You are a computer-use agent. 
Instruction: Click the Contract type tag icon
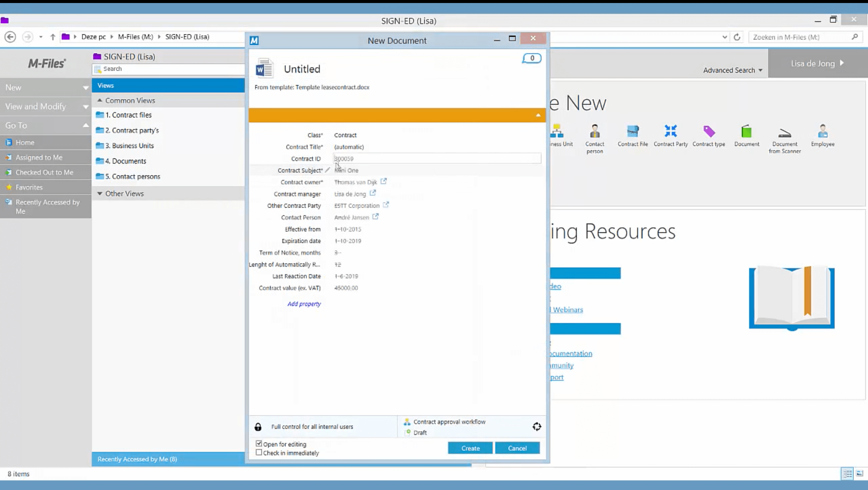709,131
